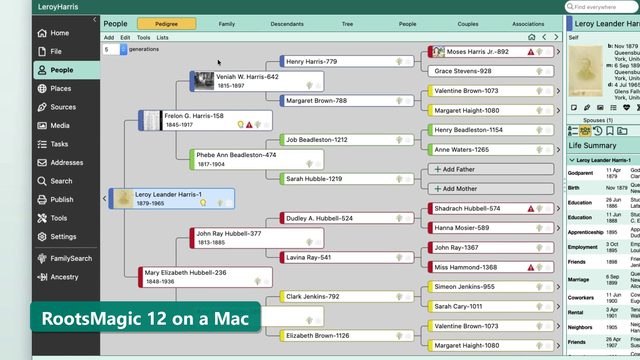Open Addresses from the sidebar

coord(66,162)
